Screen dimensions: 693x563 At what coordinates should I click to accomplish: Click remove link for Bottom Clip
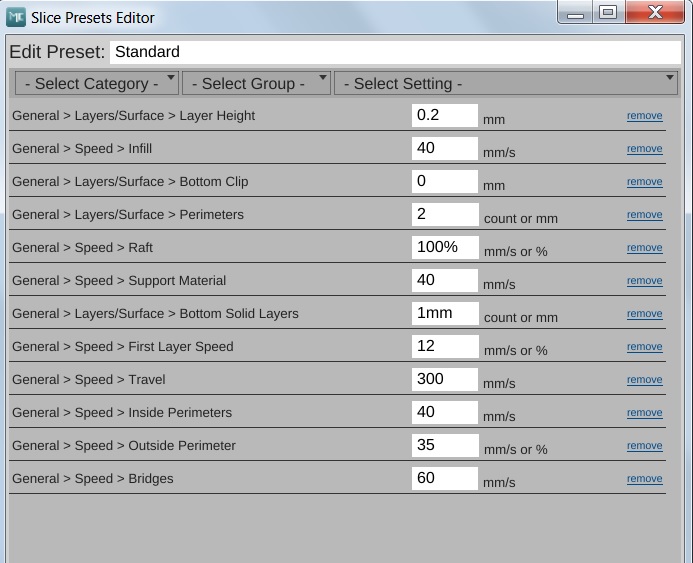[644, 182]
